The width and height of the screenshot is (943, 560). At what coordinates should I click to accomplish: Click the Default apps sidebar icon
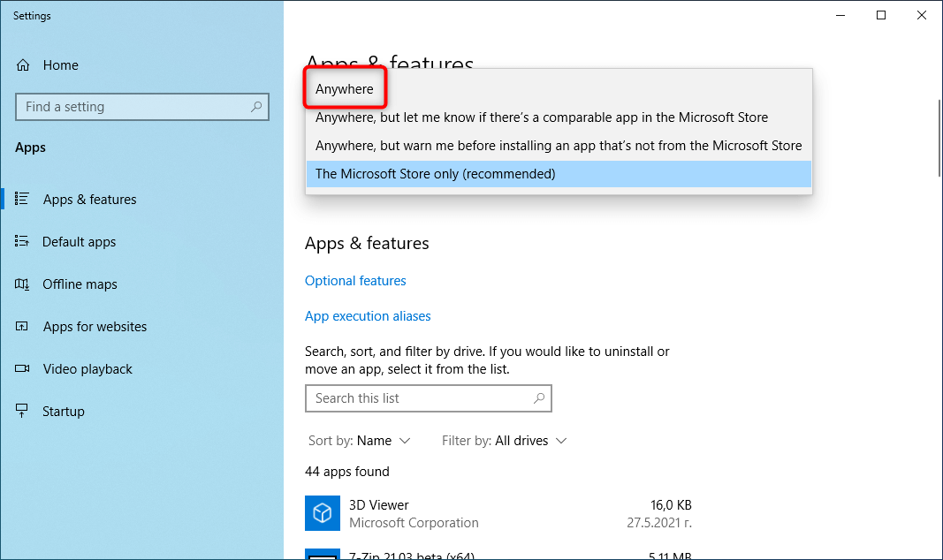point(21,241)
